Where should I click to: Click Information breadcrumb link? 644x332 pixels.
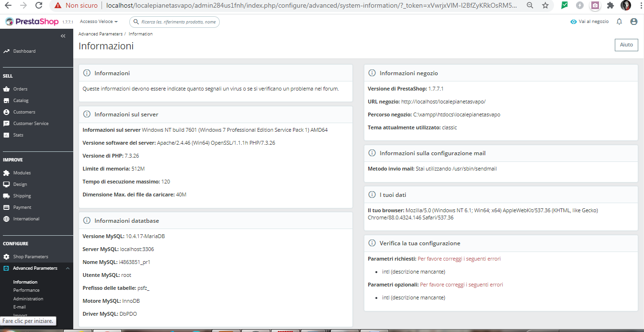(x=141, y=34)
